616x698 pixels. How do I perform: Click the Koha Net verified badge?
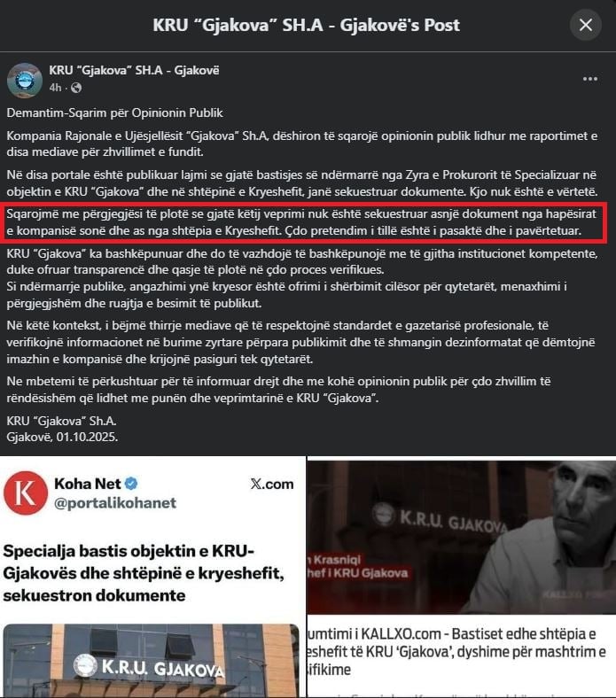(x=131, y=484)
